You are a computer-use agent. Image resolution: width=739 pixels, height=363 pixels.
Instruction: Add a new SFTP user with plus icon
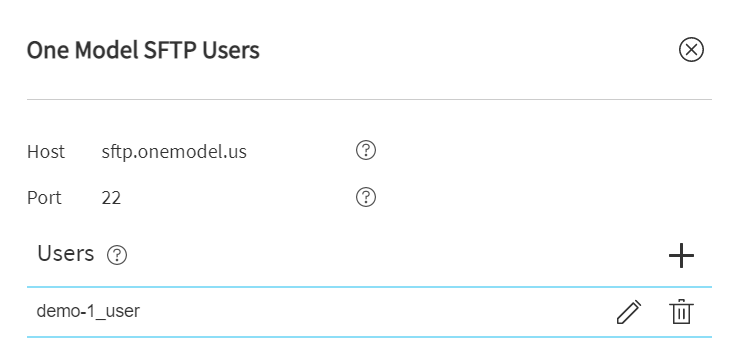click(681, 256)
